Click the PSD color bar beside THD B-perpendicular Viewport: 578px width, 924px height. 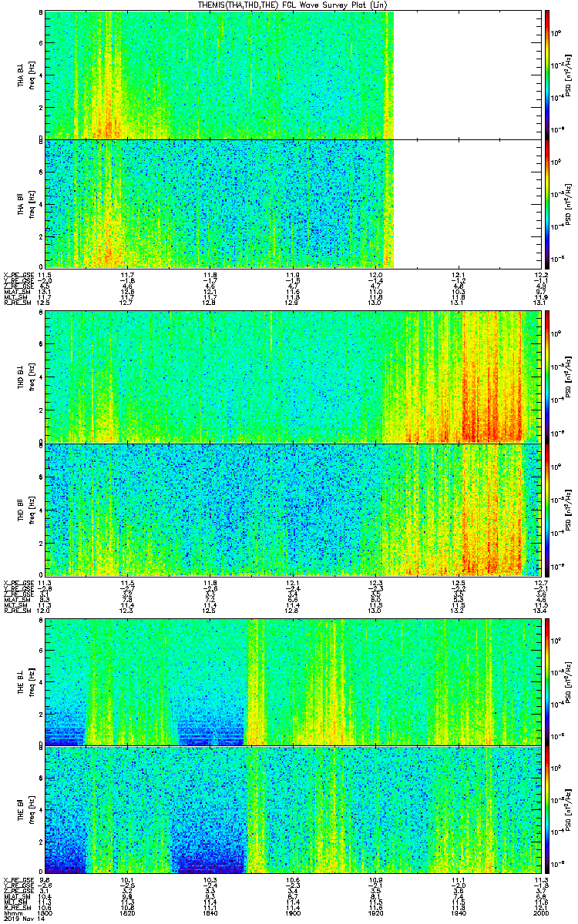(x=547, y=377)
